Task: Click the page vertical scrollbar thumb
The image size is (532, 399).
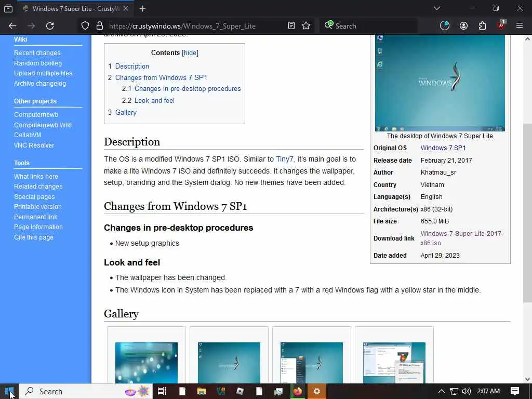Action: [527, 213]
